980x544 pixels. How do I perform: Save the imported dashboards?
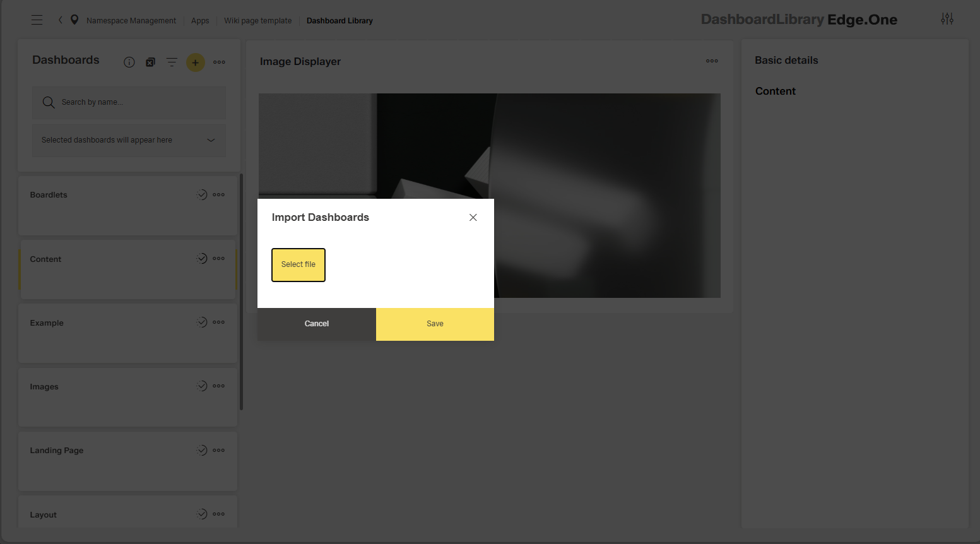434,324
